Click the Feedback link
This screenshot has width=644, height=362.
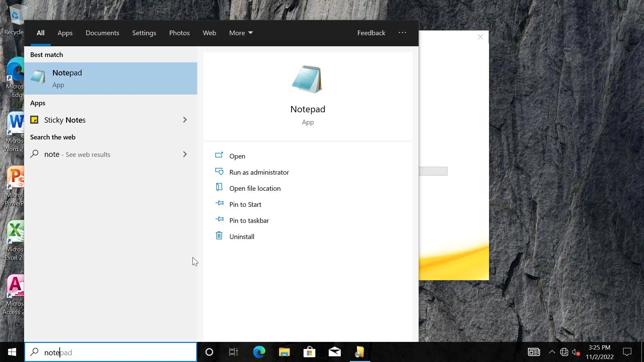point(371,33)
